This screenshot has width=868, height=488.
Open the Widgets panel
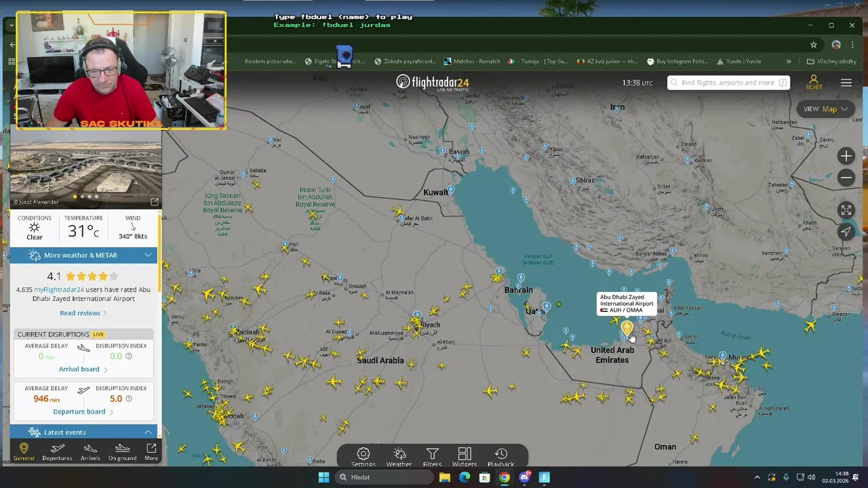point(465,457)
